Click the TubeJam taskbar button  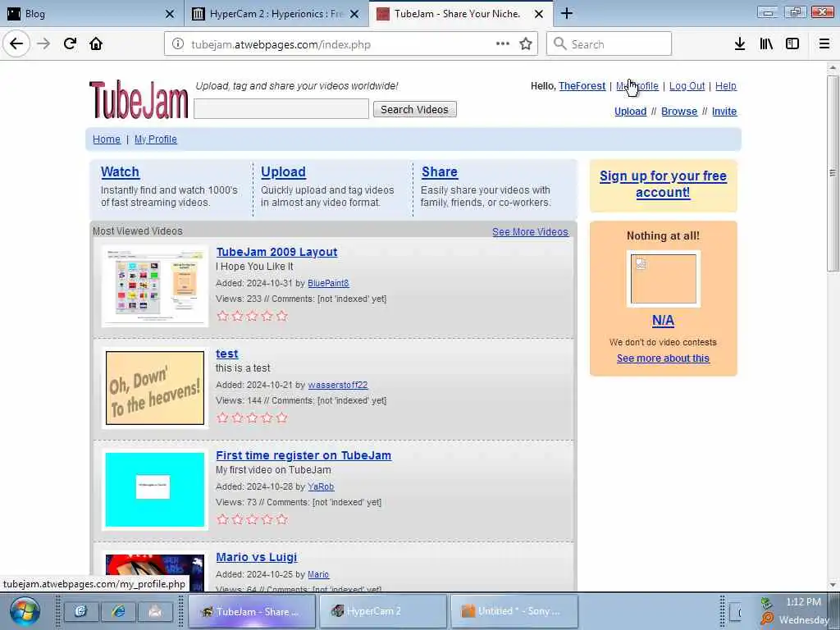(252, 611)
